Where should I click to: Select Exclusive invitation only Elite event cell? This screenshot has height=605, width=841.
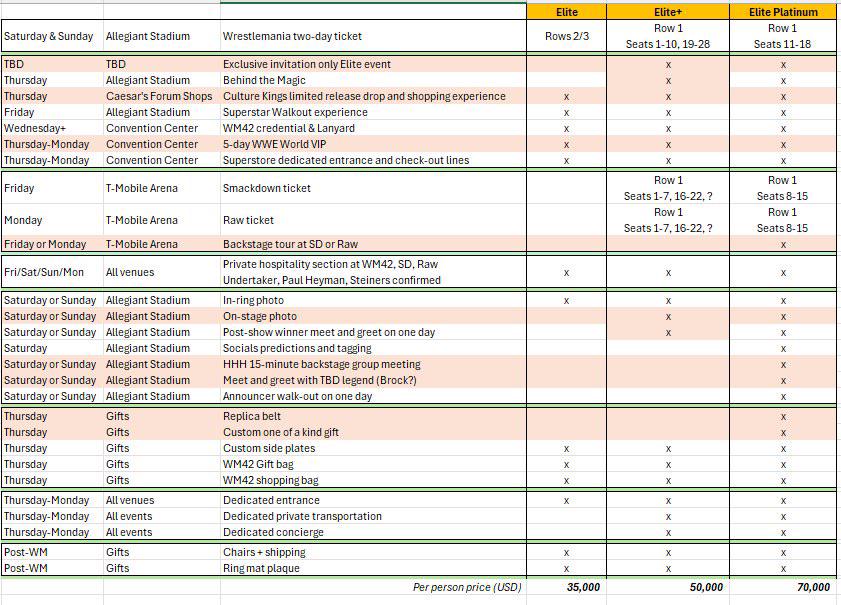373,64
